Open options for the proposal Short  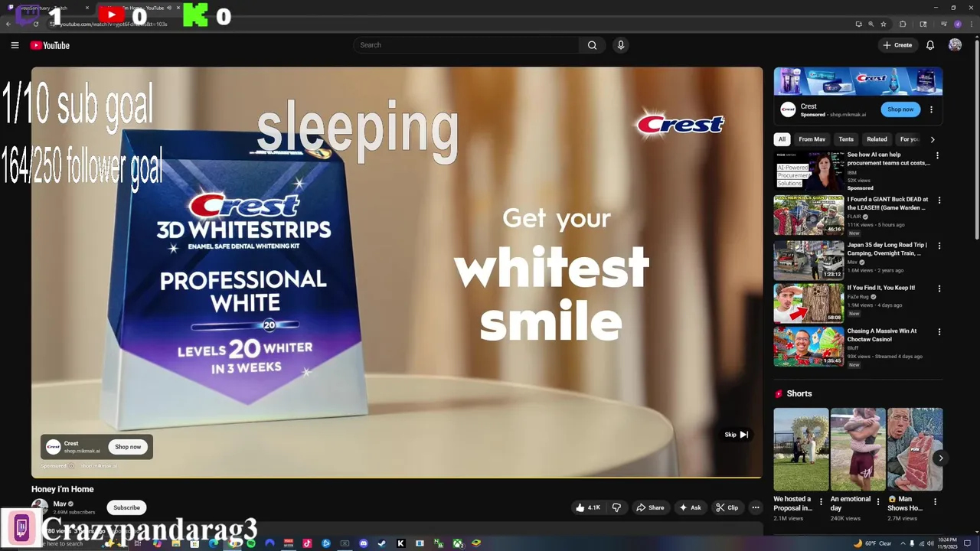(x=822, y=503)
